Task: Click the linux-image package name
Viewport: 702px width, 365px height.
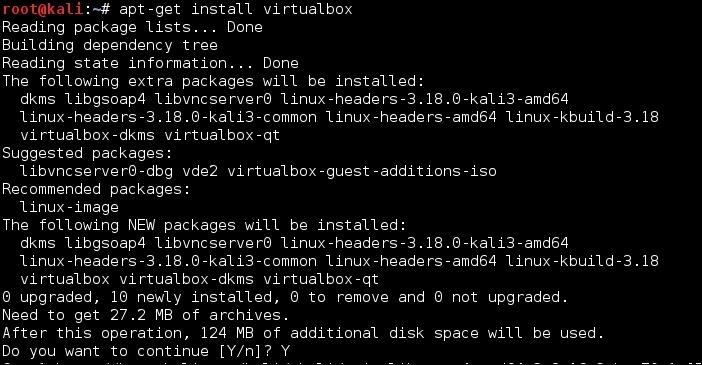Action: (x=69, y=207)
